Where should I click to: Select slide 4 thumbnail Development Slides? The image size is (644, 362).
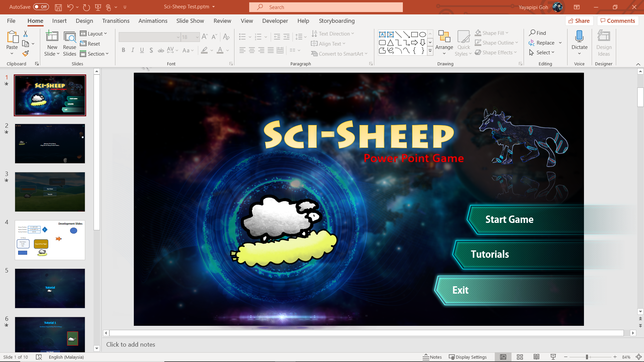pyautogui.click(x=50, y=240)
